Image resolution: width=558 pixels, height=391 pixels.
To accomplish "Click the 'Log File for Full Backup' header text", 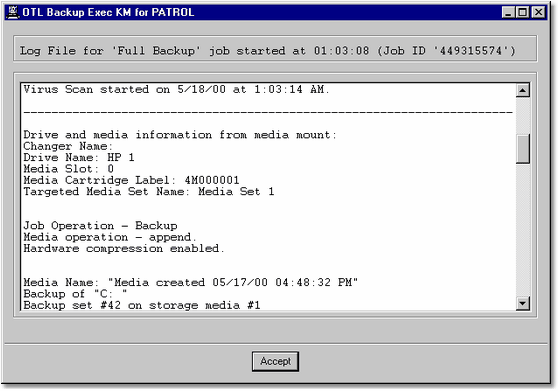I will click(267, 51).
